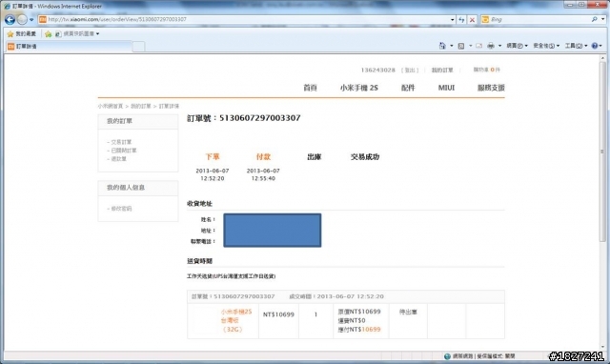
Task: Expand the address bar URL history dropdown
Action: [452, 19]
